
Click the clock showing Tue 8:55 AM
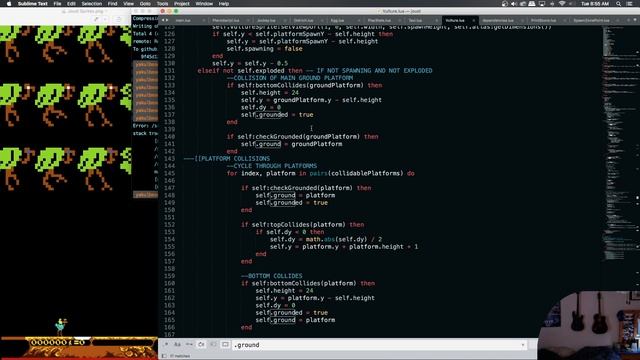[595, 4]
